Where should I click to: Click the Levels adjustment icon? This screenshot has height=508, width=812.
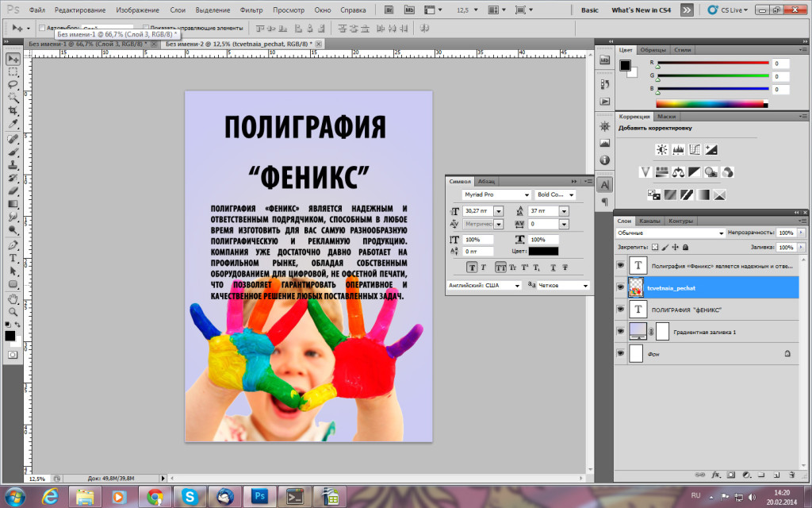click(x=678, y=149)
